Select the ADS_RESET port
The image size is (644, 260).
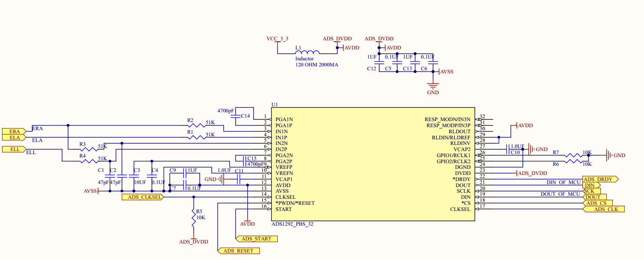click(238, 251)
